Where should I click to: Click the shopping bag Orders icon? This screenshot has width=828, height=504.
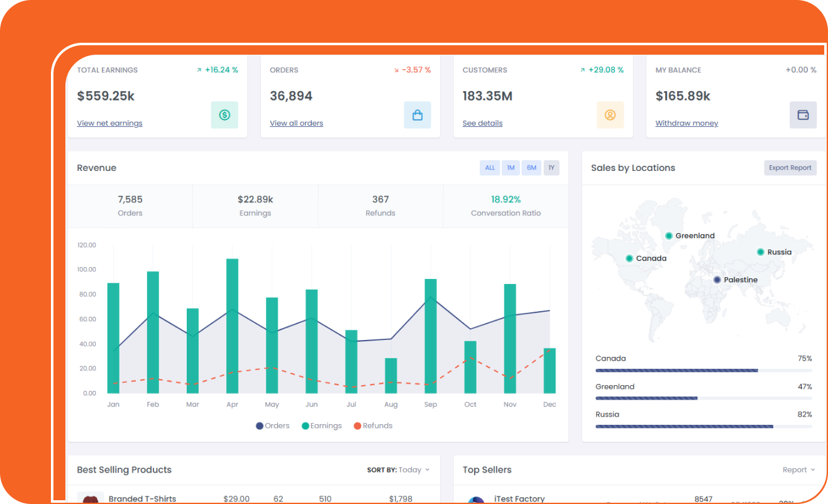point(417,115)
